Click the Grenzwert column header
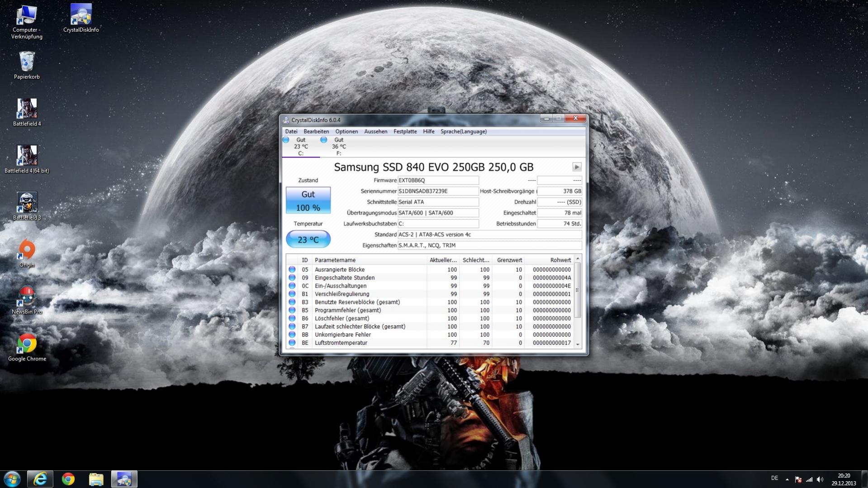 [508, 260]
